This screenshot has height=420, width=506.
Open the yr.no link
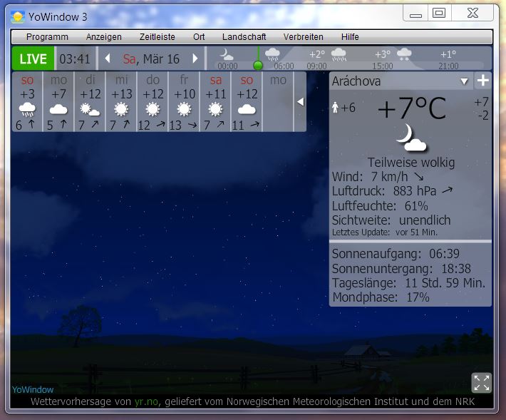pyautogui.click(x=145, y=402)
